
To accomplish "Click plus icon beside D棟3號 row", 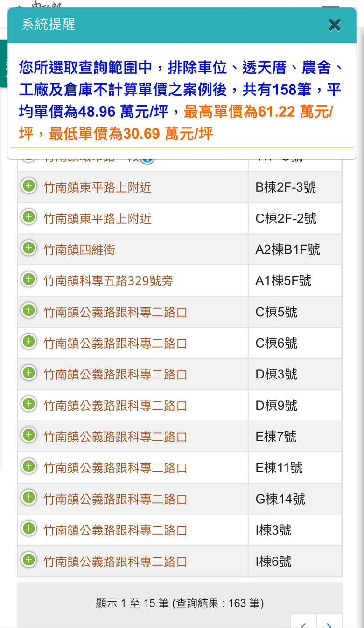I will pyautogui.click(x=29, y=373).
